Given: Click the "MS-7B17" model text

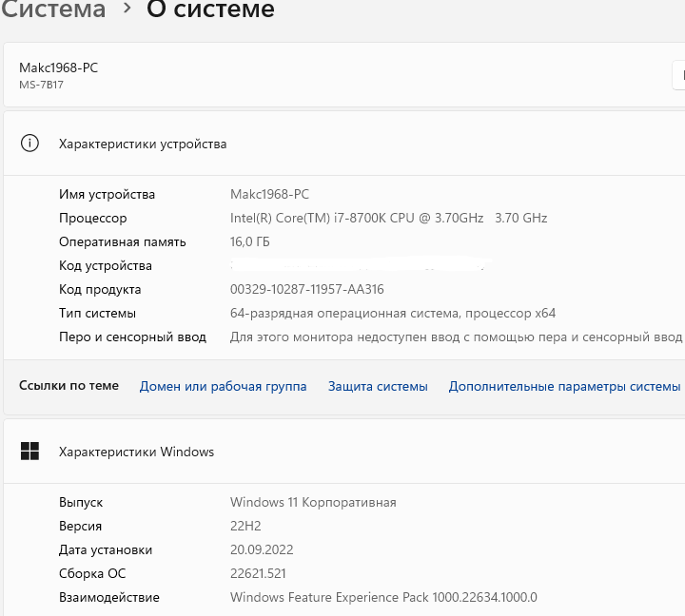Looking at the screenshot, I should pyautogui.click(x=41, y=85).
